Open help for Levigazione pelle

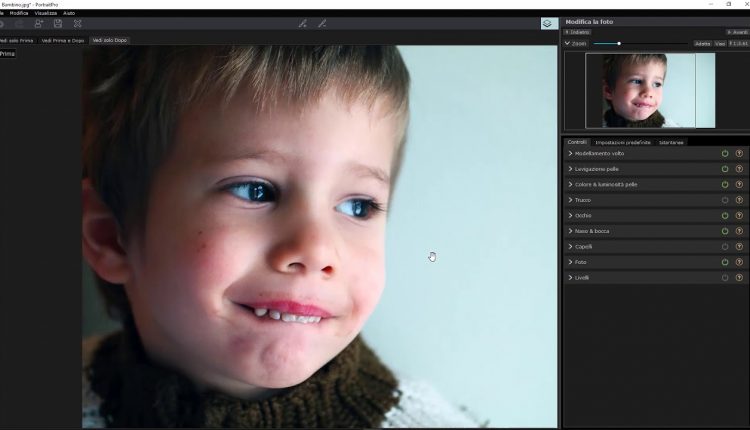(x=739, y=169)
